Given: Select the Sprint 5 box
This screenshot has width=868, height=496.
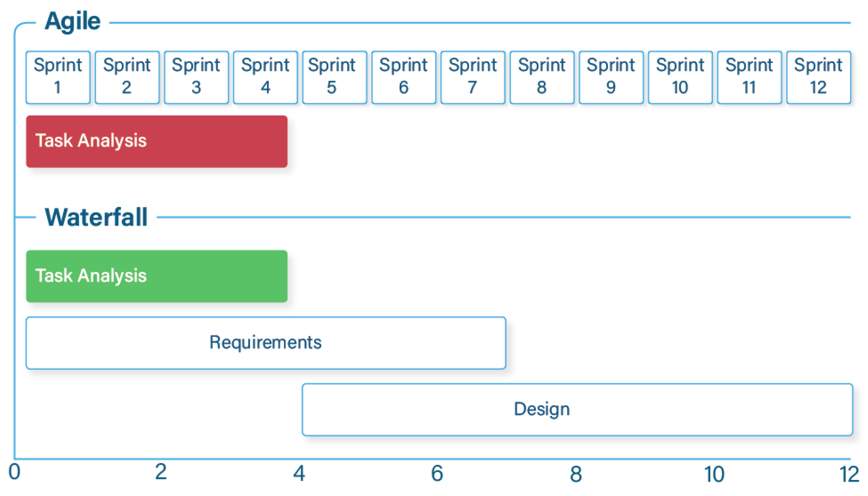Looking at the screenshot, I should pos(335,77).
